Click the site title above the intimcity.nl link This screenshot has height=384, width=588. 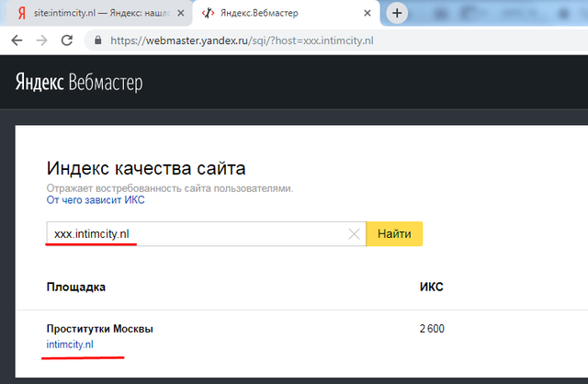point(100,329)
